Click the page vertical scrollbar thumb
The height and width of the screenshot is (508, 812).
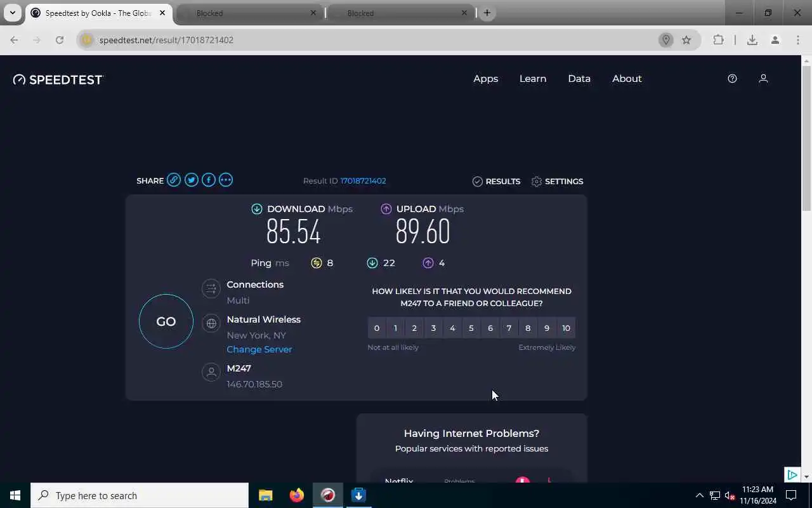click(x=807, y=138)
